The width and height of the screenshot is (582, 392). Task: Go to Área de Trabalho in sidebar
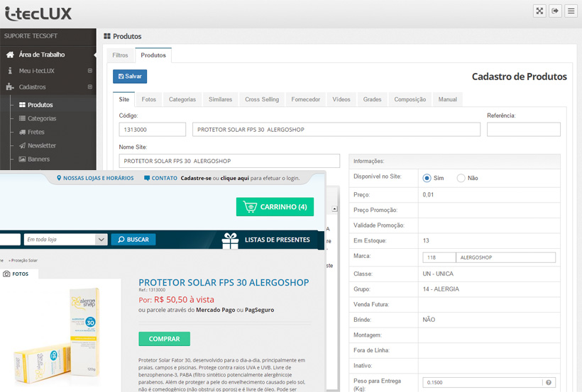(42, 55)
